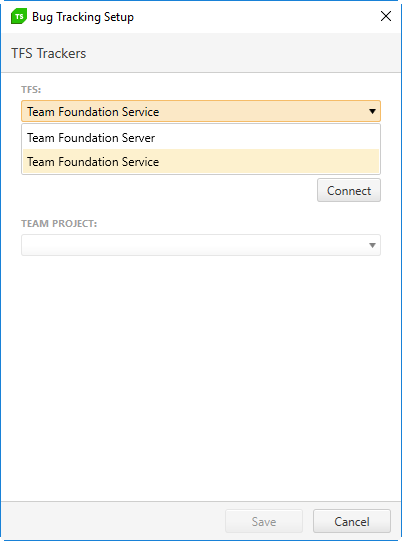This screenshot has height=541, width=402.
Task: Click the grey footer bar left of Save
Action: point(112,521)
